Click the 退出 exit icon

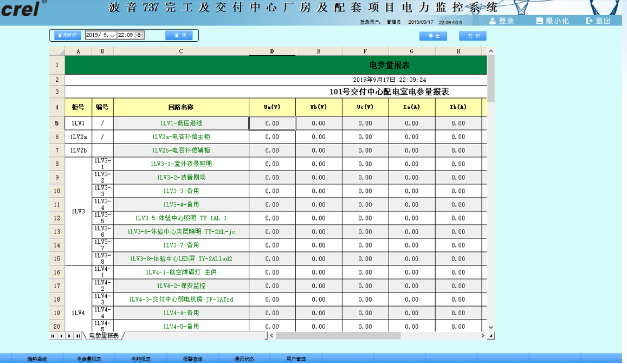click(590, 21)
